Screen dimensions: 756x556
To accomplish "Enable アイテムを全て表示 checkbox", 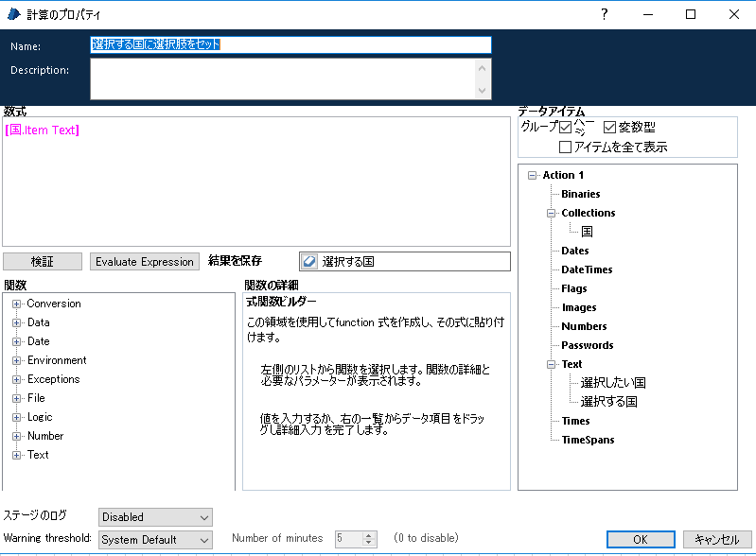I will pyautogui.click(x=565, y=147).
